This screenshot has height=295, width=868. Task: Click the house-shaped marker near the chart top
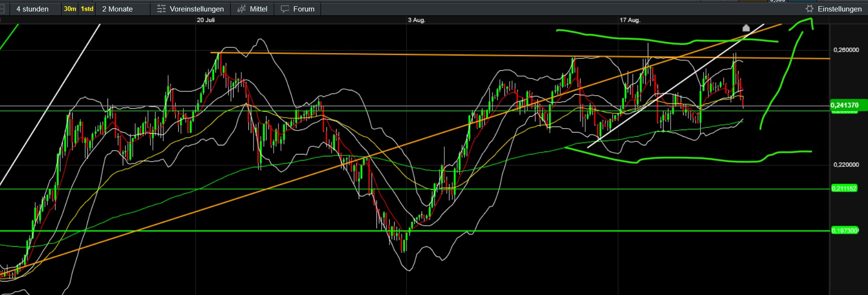(x=746, y=28)
